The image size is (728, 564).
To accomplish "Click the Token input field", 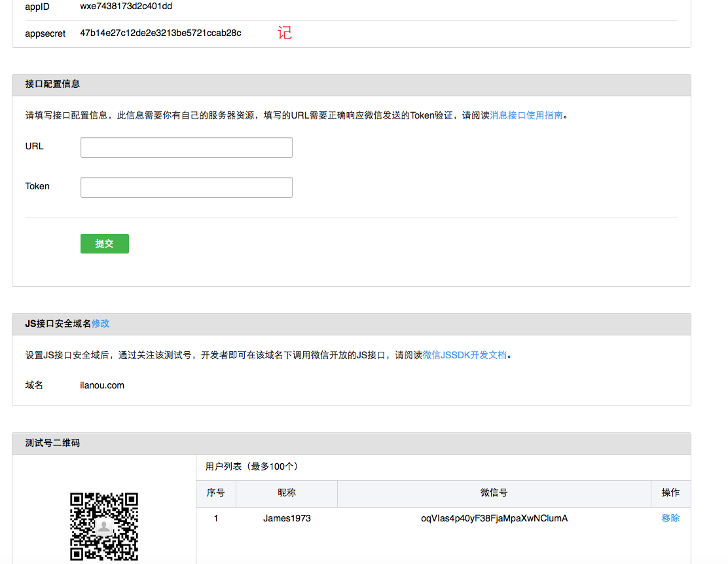I will (186, 187).
